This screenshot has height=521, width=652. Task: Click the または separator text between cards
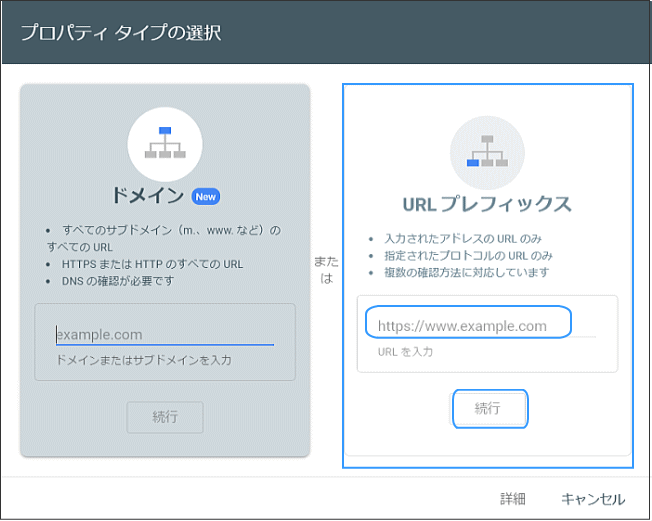pyautogui.click(x=326, y=270)
